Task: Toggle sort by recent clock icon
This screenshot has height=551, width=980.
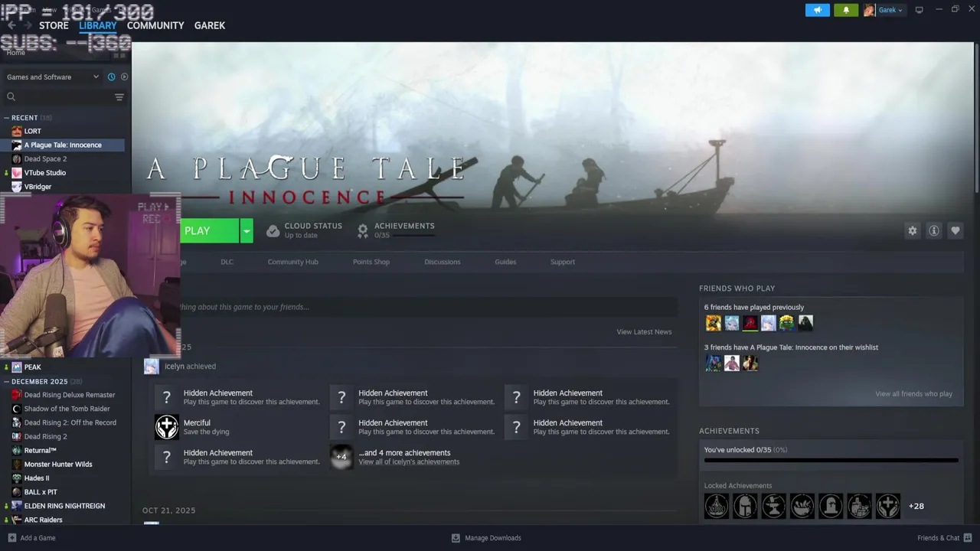Action: coord(111,77)
